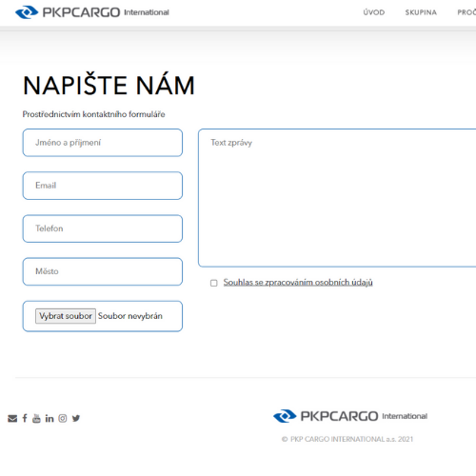Open the Instagram icon link
The width and height of the screenshot is (476, 476).
click(x=63, y=419)
